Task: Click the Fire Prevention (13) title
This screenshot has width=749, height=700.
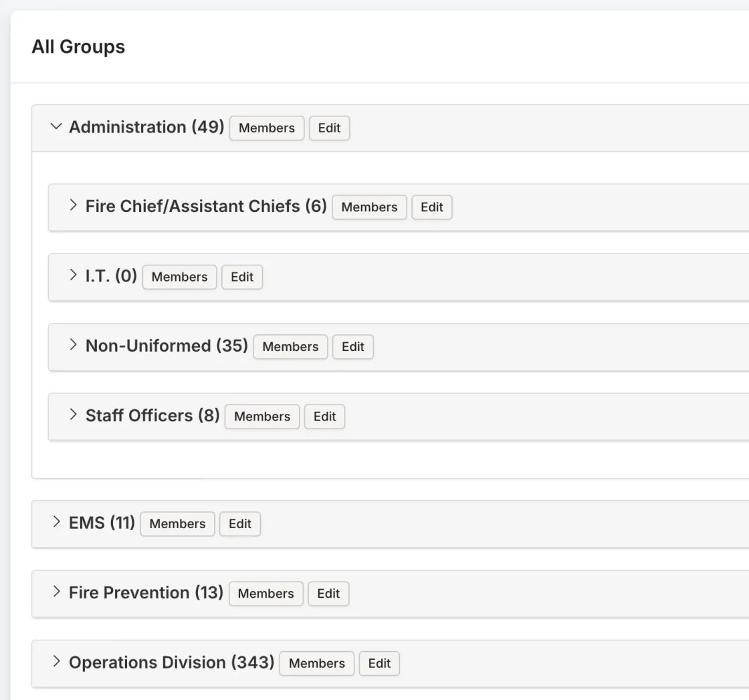Action: 146,592
